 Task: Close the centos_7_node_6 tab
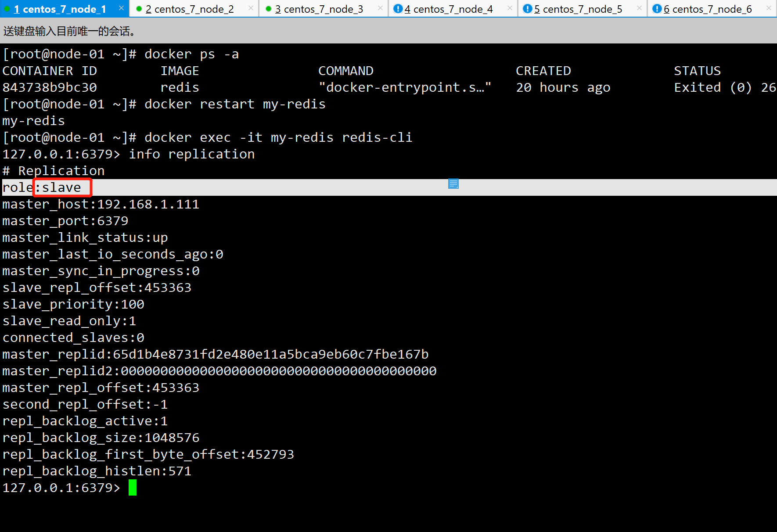pos(769,8)
